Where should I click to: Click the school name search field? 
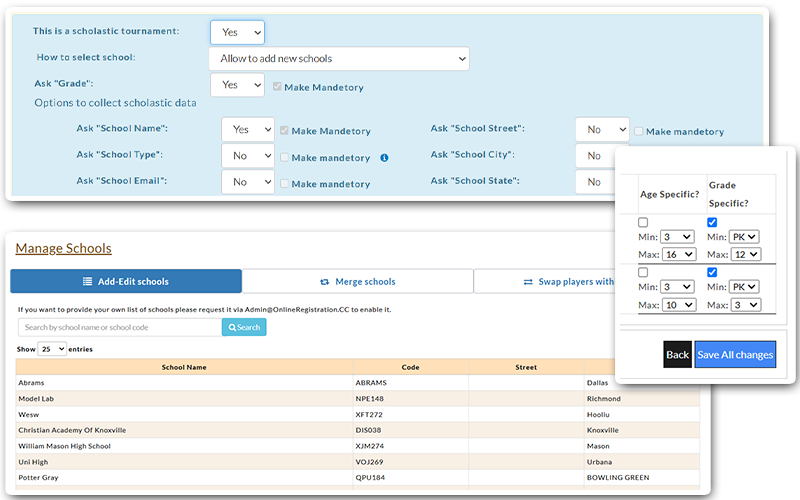[120, 327]
